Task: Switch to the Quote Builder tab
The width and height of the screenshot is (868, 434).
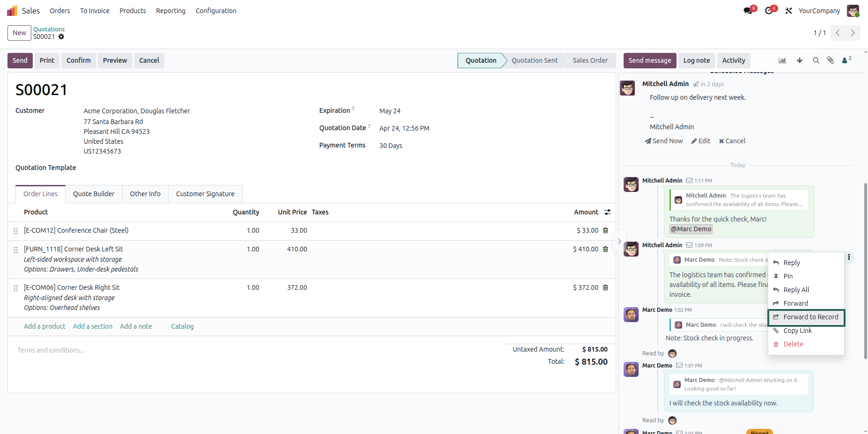Action: pos(94,194)
